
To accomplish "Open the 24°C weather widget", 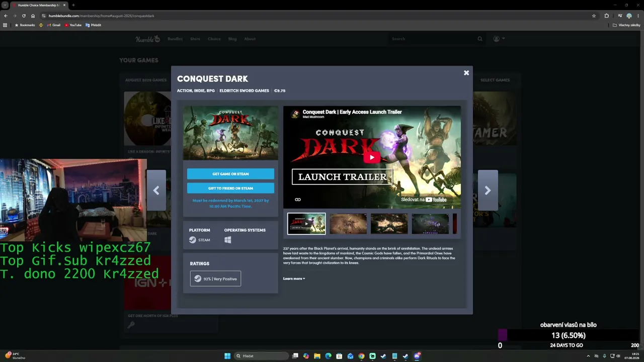I will pos(15,355).
